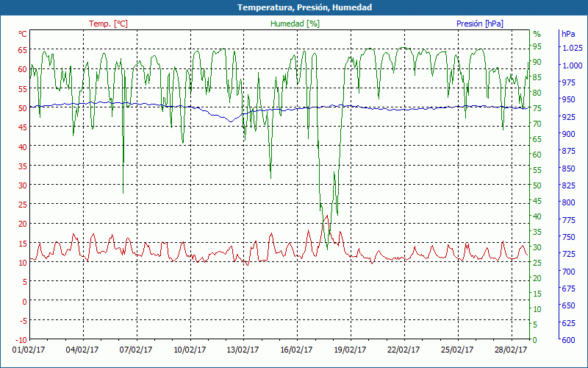Click the '22/02/17' date label
The width and height of the screenshot is (588, 368).
(x=404, y=350)
